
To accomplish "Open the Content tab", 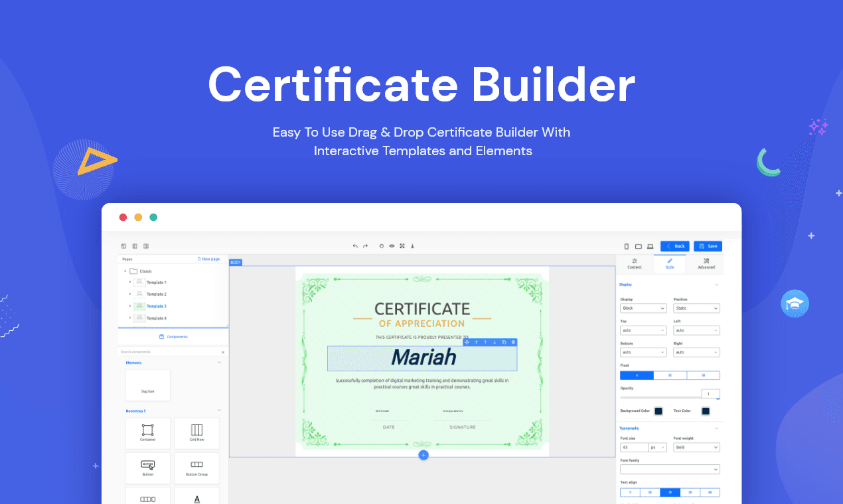I will 635,264.
